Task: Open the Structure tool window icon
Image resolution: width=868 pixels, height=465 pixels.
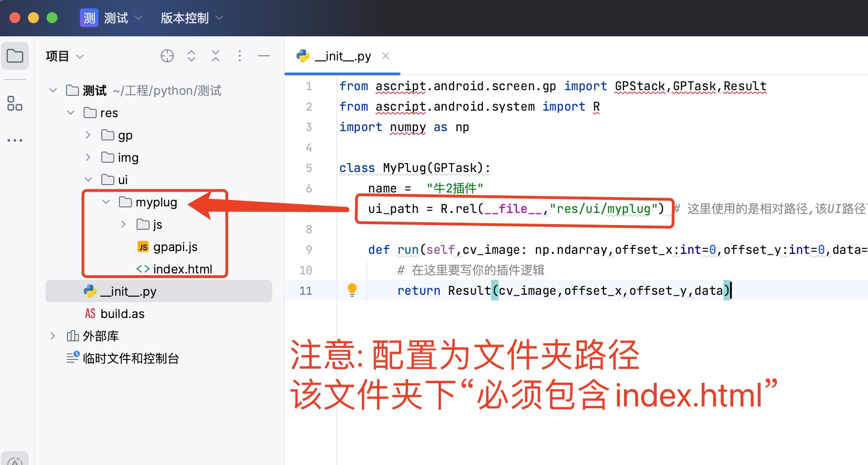Action: [15, 103]
